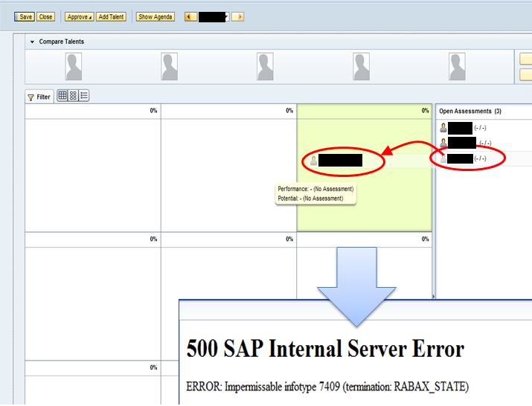Click the Close button in toolbar

pyautogui.click(x=45, y=17)
